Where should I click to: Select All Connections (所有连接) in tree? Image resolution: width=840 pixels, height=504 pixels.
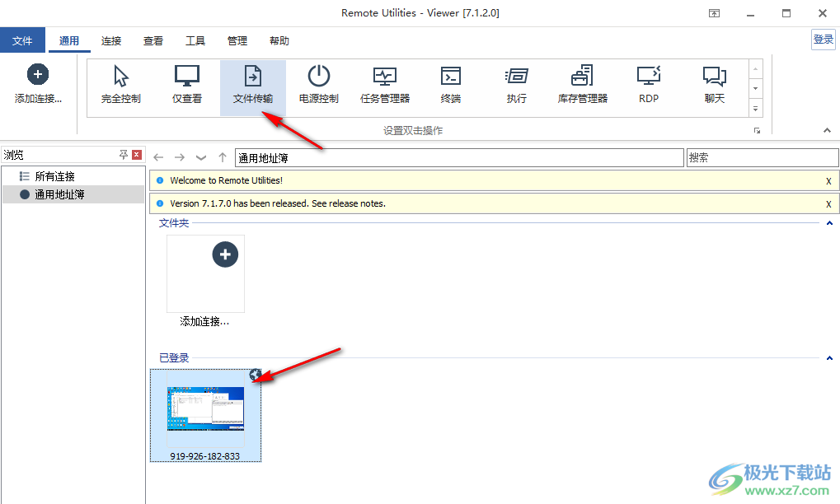(54, 176)
